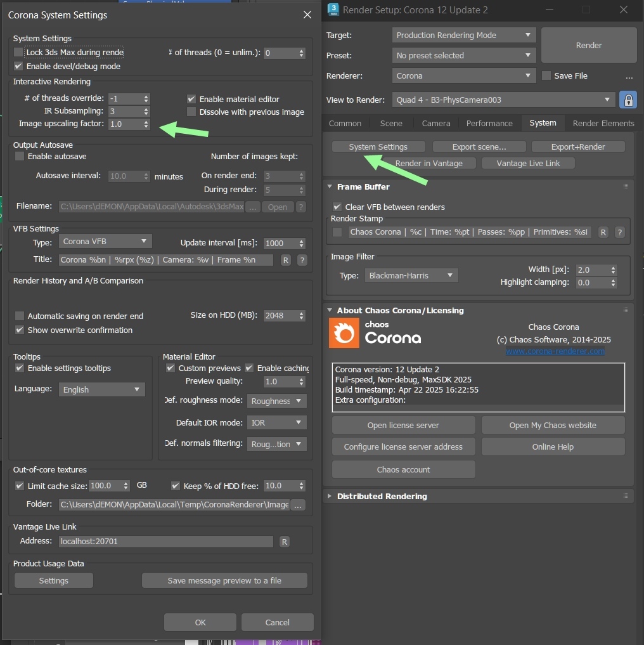Open VFB Title help question mark
This screenshot has height=645, width=644.
point(302,260)
